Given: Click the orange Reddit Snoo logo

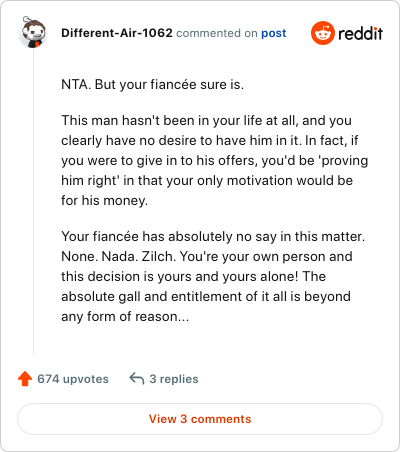Looking at the screenshot, I should coord(322,33).
